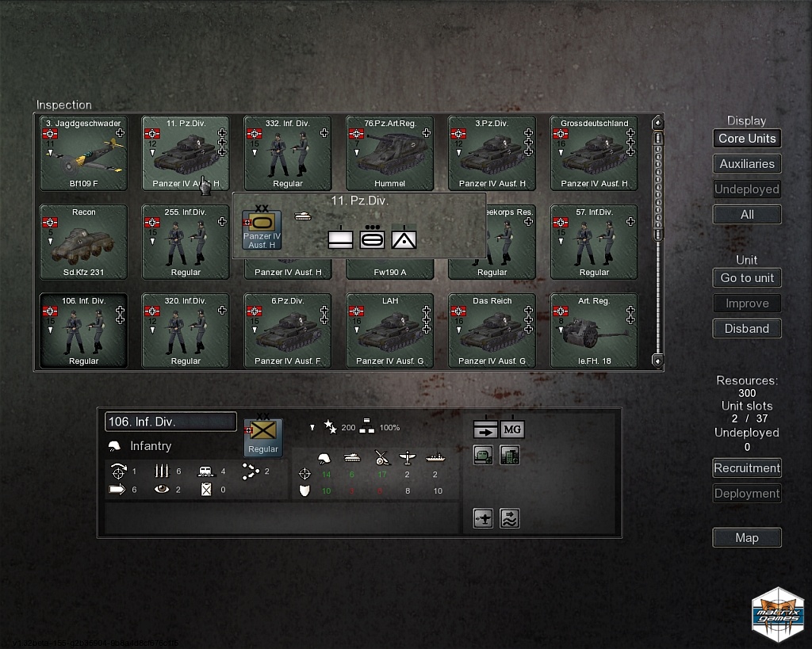The height and width of the screenshot is (649, 812).
Task: Click the water waves icon in details panel
Action: [x=510, y=518]
